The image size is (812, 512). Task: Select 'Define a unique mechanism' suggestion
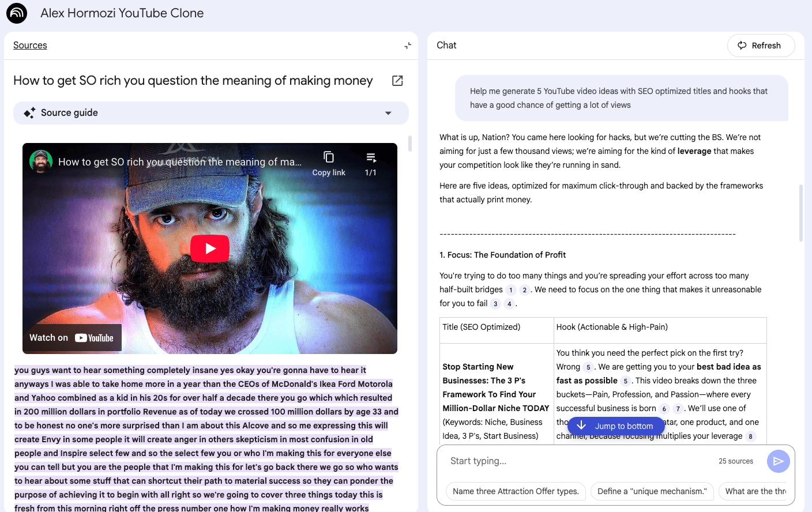click(x=652, y=491)
